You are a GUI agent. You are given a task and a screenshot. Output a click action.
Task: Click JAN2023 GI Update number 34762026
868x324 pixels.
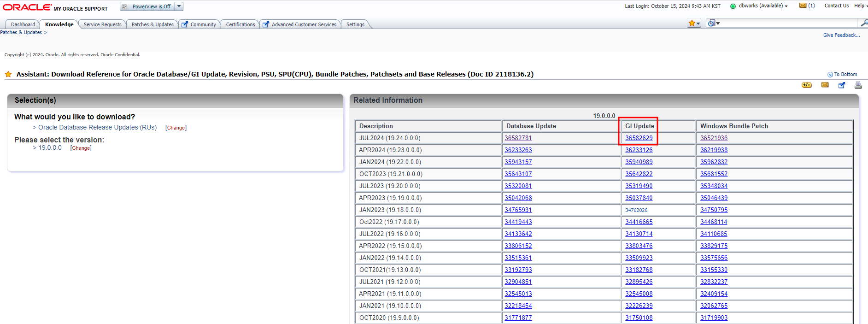pyautogui.click(x=636, y=210)
